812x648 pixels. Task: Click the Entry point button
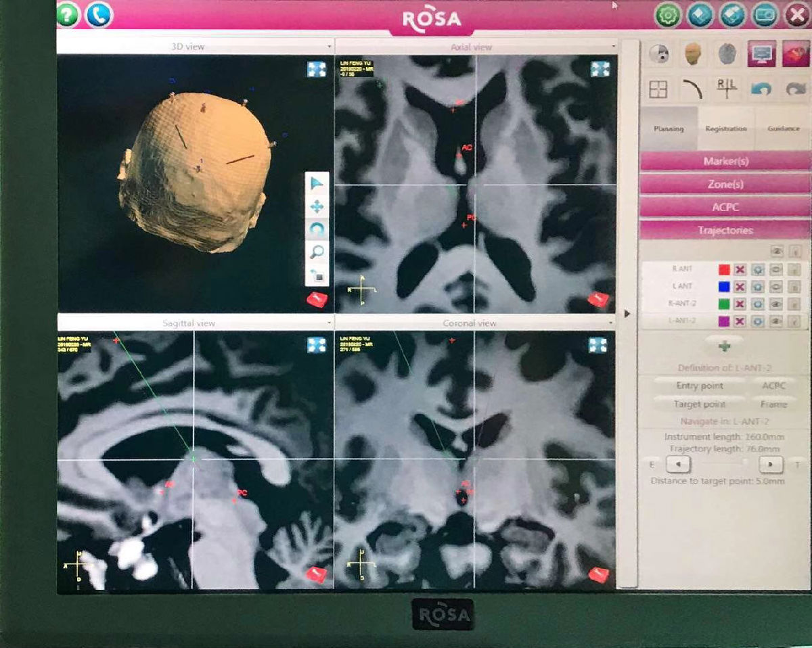[699, 386]
